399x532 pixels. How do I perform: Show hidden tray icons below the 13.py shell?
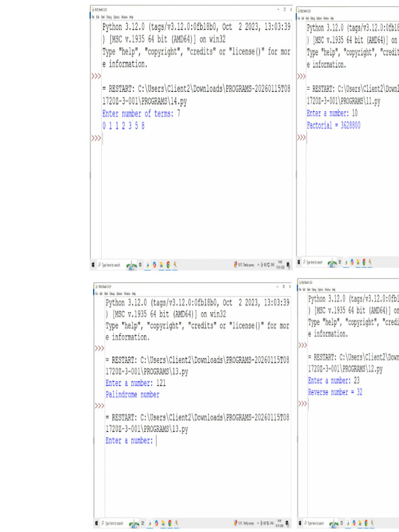coord(258,523)
